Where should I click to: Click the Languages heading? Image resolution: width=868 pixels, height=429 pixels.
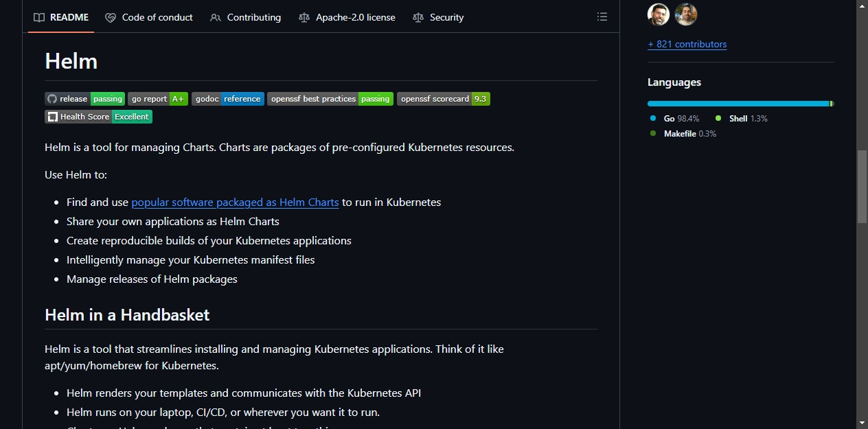point(674,82)
